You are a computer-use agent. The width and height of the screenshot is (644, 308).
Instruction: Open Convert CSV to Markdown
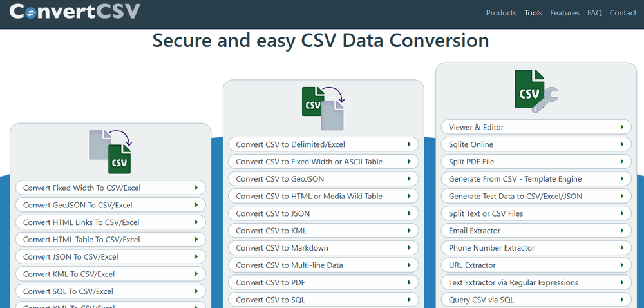pos(323,247)
